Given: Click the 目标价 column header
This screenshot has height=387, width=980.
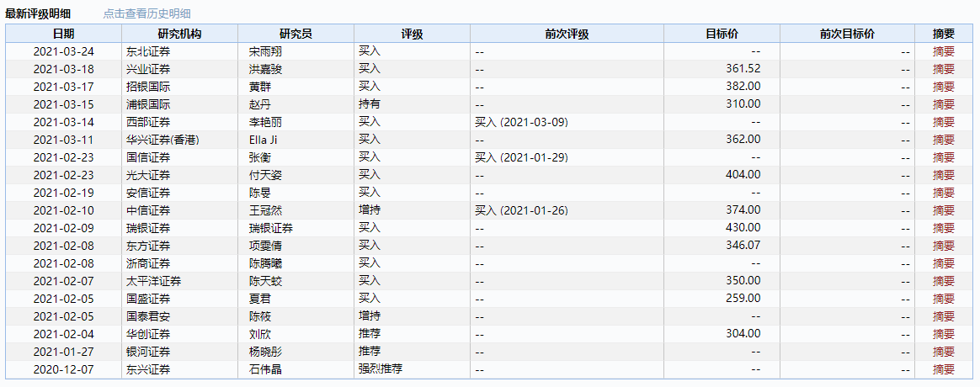Looking at the screenshot, I should (x=722, y=34).
